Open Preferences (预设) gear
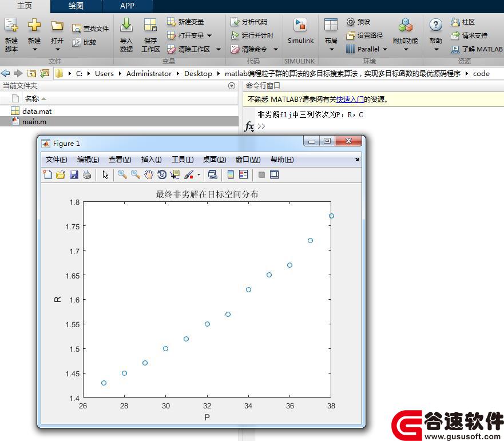The width and height of the screenshot is (504, 441). coord(358,22)
